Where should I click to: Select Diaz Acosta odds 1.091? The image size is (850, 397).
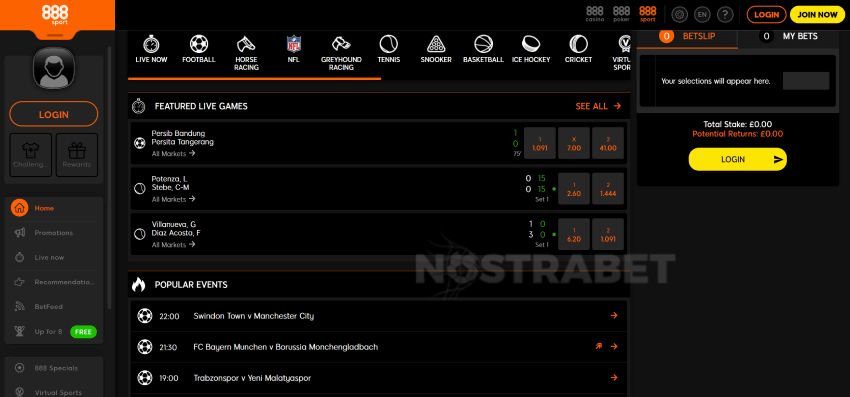(x=608, y=234)
